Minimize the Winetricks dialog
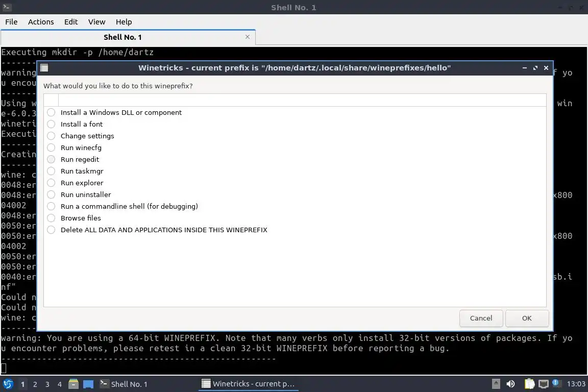 [525, 68]
